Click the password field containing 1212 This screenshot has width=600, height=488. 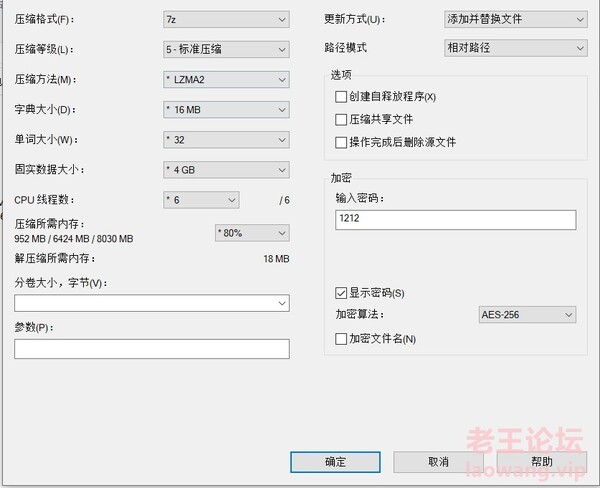(456, 220)
